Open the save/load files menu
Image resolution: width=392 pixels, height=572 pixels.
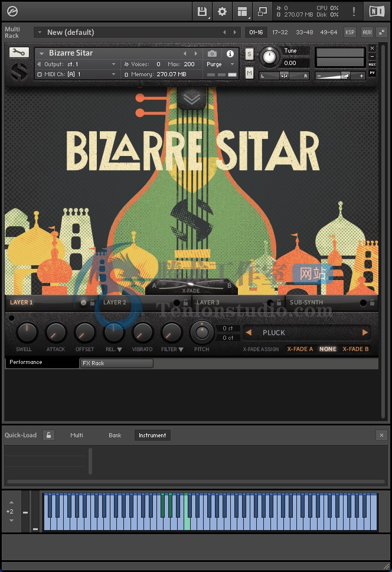[202, 12]
